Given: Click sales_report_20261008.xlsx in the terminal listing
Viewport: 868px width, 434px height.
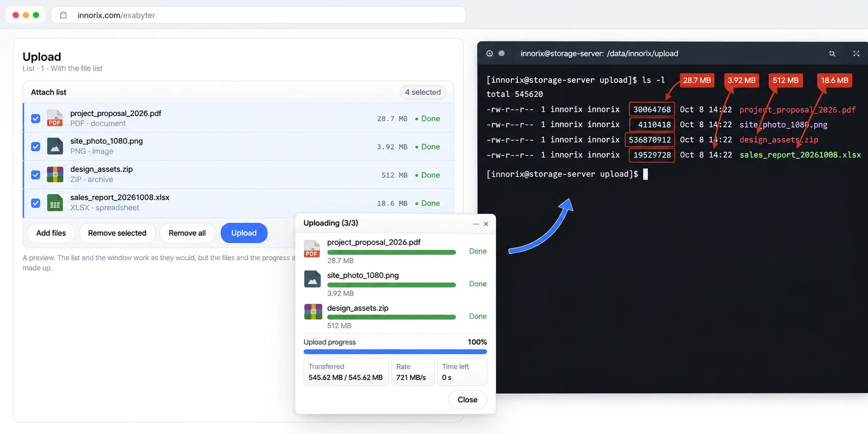Looking at the screenshot, I should [800, 155].
